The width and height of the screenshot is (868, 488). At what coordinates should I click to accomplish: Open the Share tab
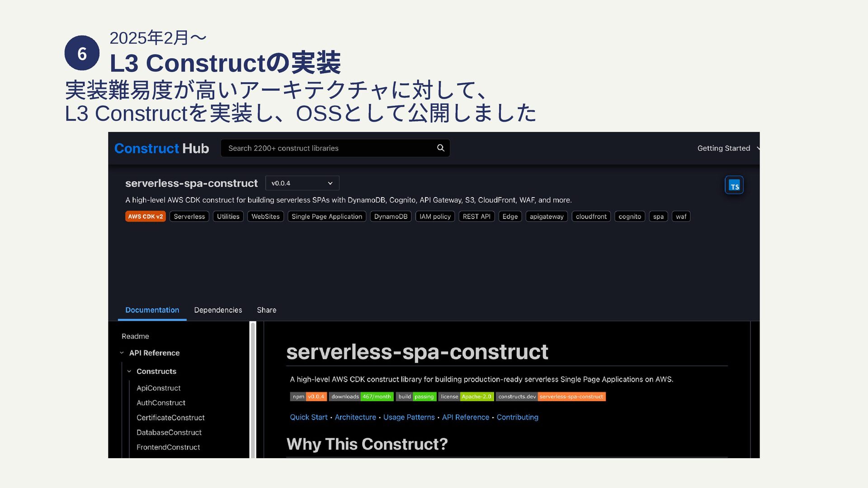266,310
